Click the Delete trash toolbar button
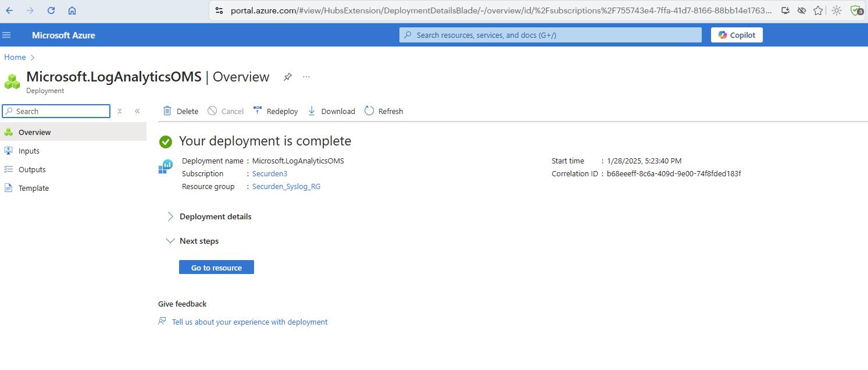Viewport: 868px width, 370px height. coord(180,111)
